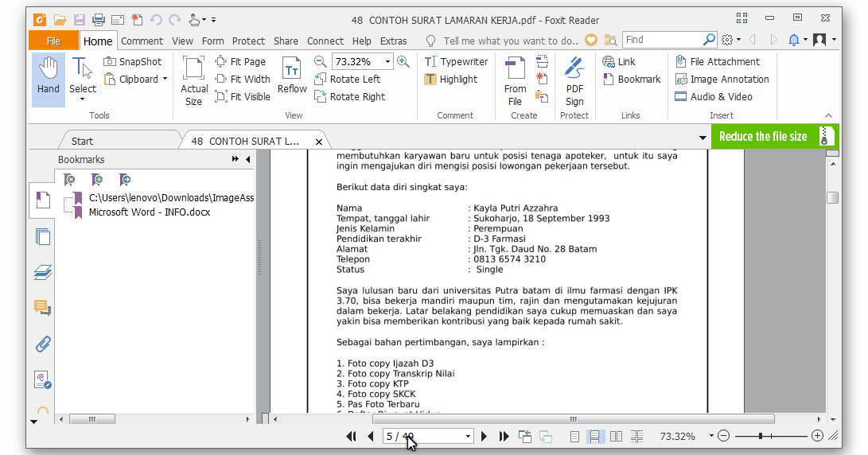Image resolution: width=868 pixels, height=455 pixels.
Task: Open the PDF Sign tool
Action: pyautogui.click(x=574, y=81)
